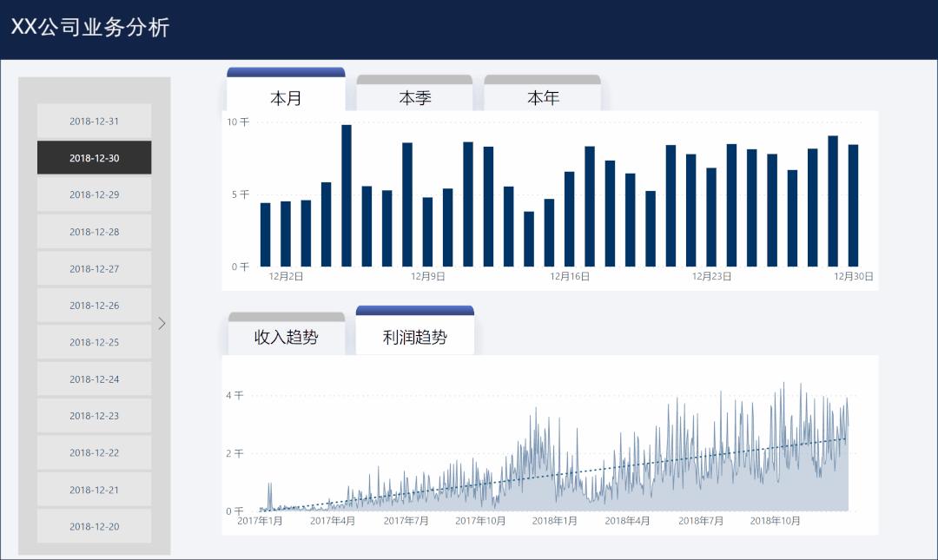
Task: Switch to the 本年 period tab
Action: [x=543, y=98]
